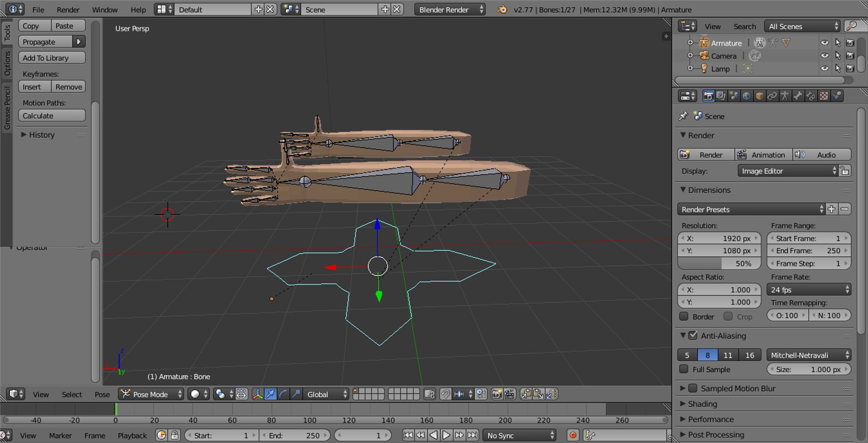
Task: Toggle automatic keyframe record button
Action: pyautogui.click(x=573, y=435)
